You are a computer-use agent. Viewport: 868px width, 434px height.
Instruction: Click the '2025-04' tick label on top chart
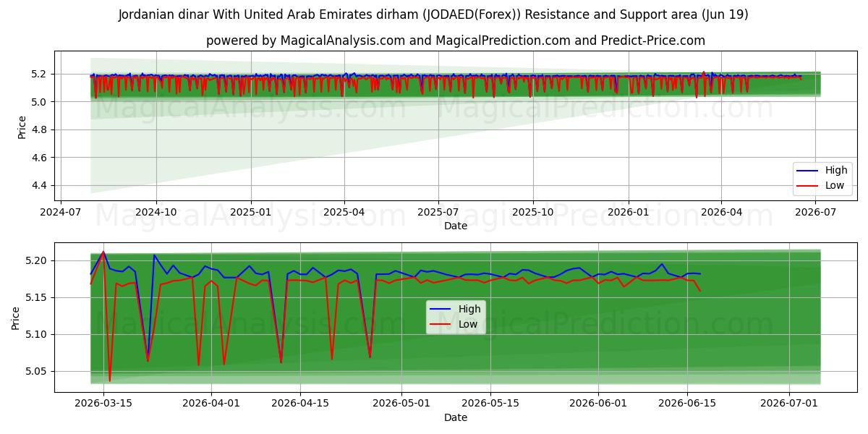(x=344, y=213)
